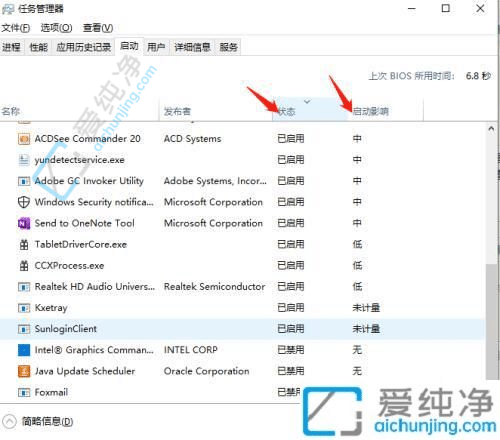Click the yundetectservice.exe file icon
This screenshot has height=440, width=500.
click(x=24, y=160)
